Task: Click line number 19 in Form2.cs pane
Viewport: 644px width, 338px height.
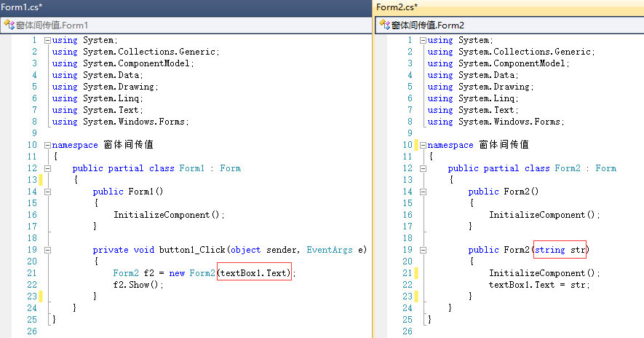Action: [408, 250]
